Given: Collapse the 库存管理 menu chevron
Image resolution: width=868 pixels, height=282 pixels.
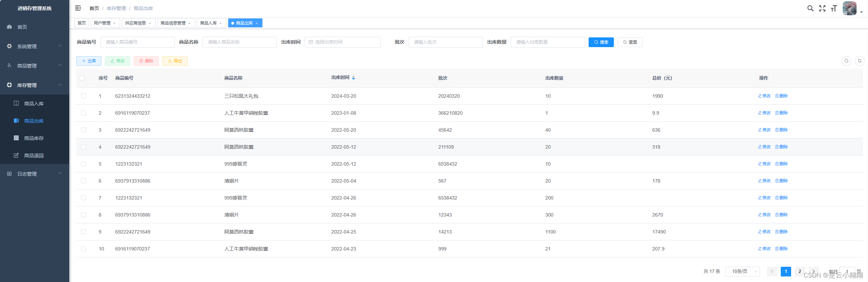Looking at the screenshot, I should (60, 85).
